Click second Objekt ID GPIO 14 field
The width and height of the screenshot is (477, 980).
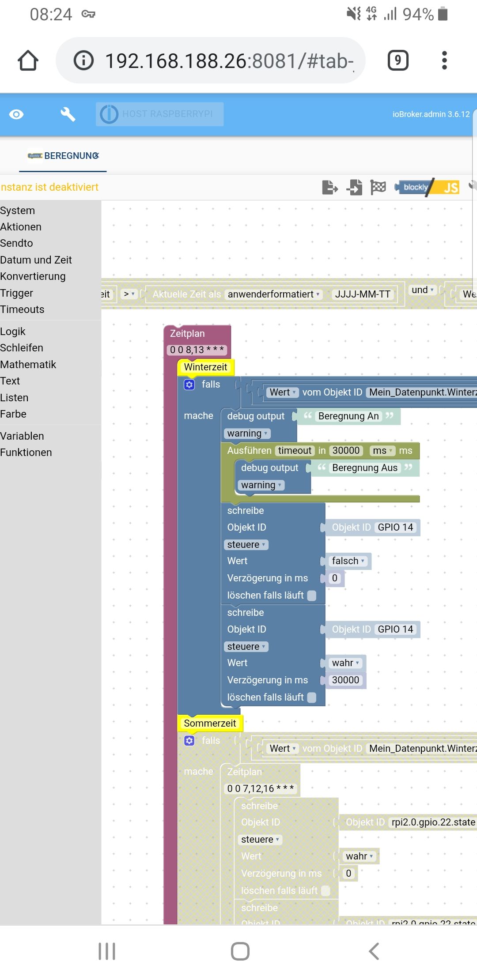click(395, 629)
